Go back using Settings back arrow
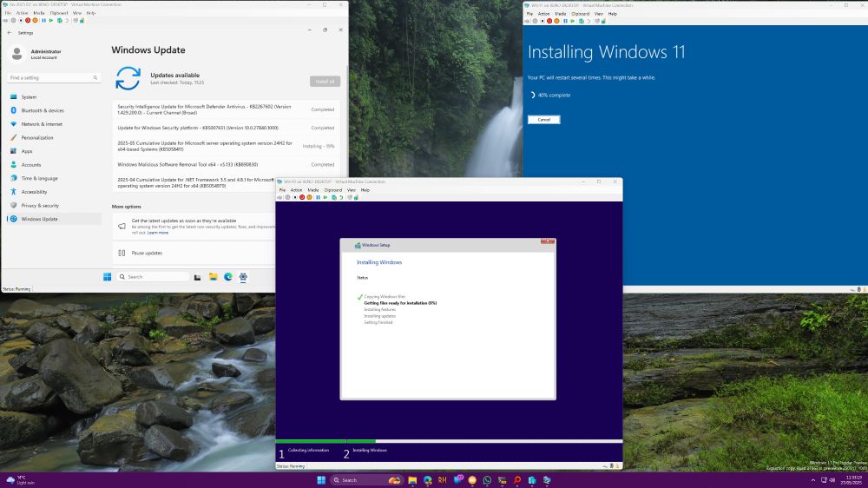This screenshot has height=488, width=868. (x=10, y=33)
